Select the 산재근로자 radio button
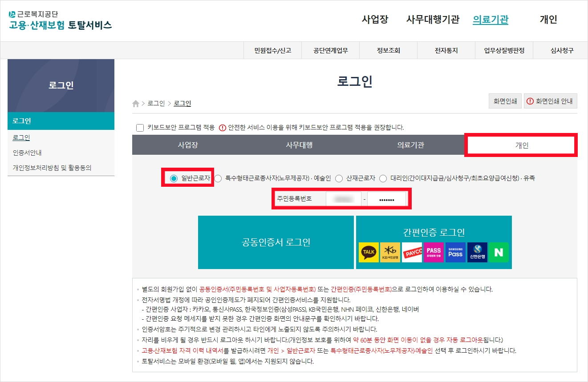The height and width of the screenshot is (382, 588). [339, 178]
